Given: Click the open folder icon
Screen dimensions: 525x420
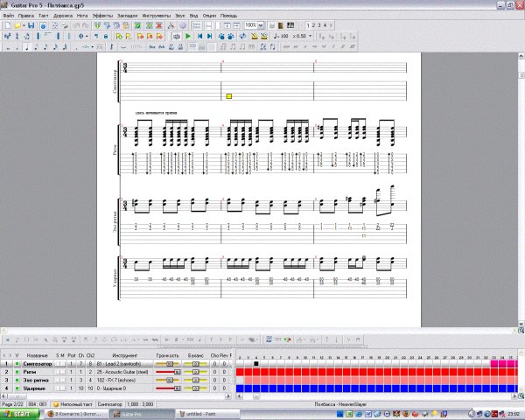Looking at the screenshot, I should click(x=18, y=26).
